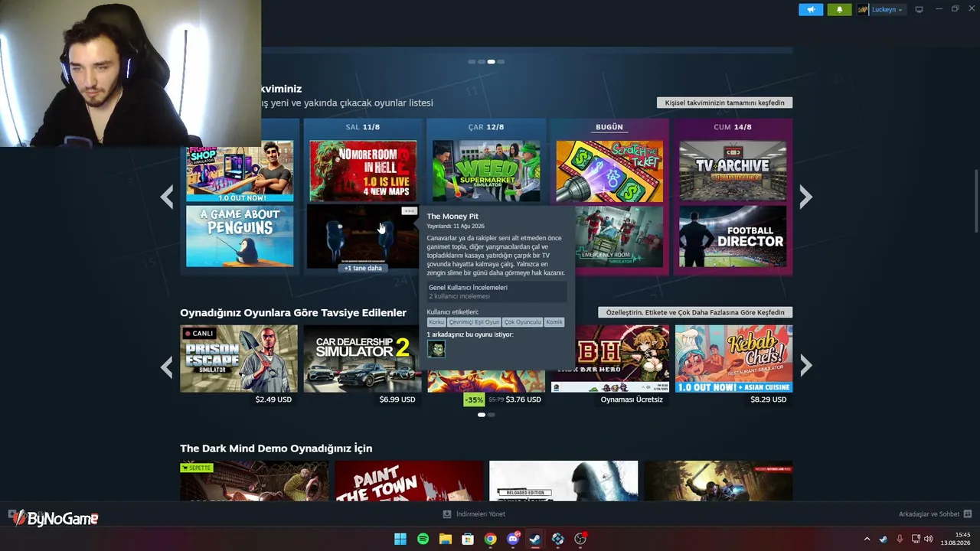
Task: Open the Weed Supermarket Simulator capsule
Action: tap(486, 171)
